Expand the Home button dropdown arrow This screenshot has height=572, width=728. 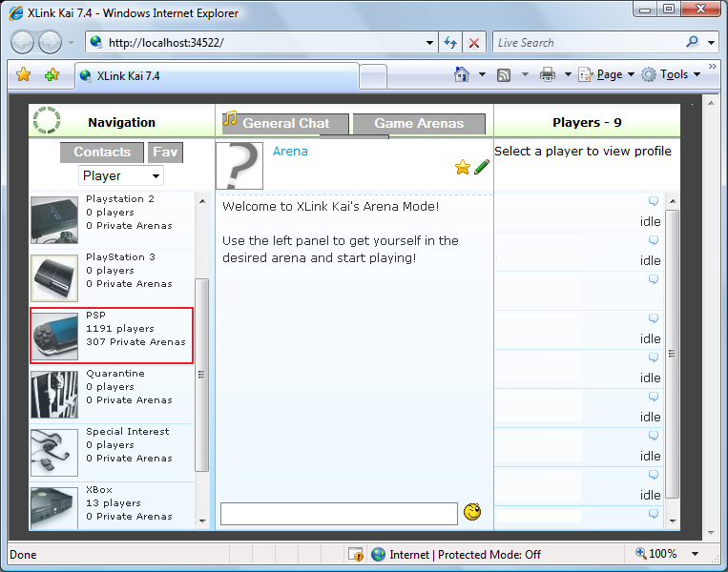(482, 74)
